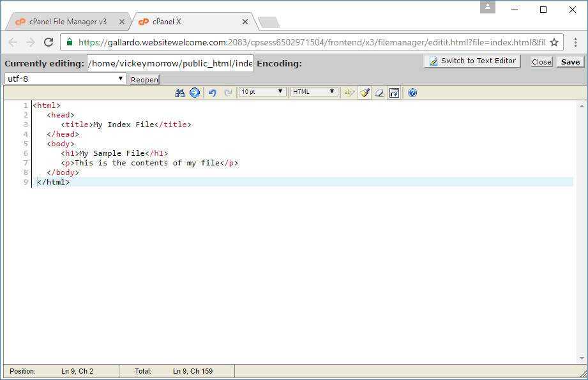Open a new browser tab
588x380 pixels.
pyautogui.click(x=269, y=22)
